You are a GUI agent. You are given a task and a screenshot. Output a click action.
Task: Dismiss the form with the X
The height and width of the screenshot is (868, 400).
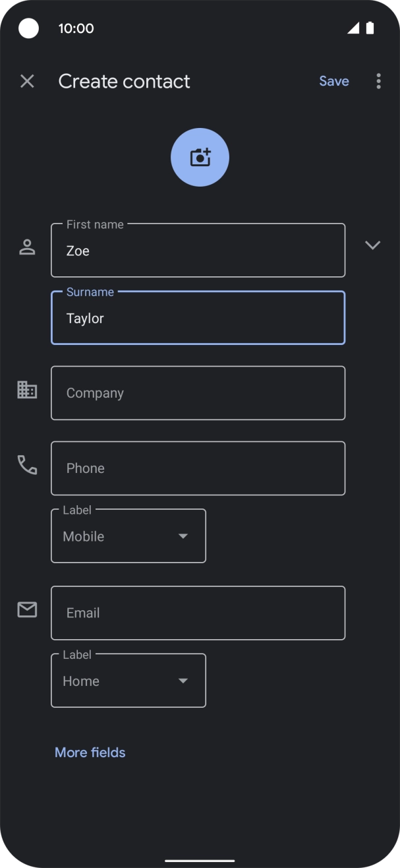point(27,81)
